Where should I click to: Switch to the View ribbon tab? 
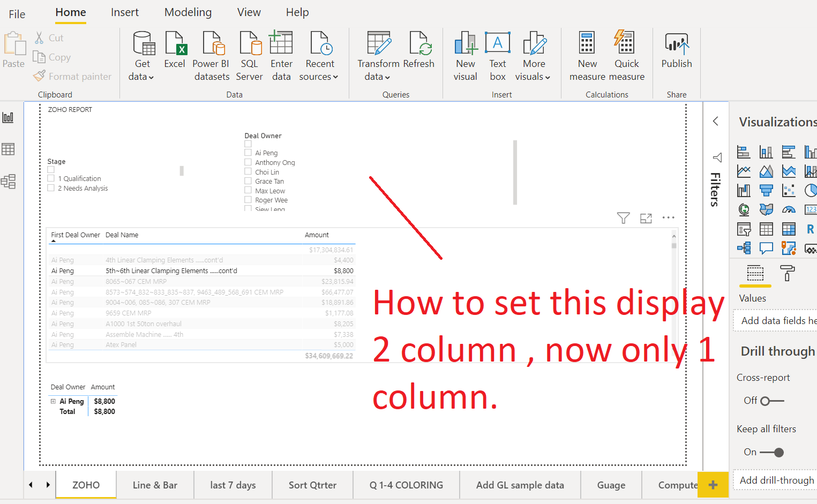coord(249,12)
